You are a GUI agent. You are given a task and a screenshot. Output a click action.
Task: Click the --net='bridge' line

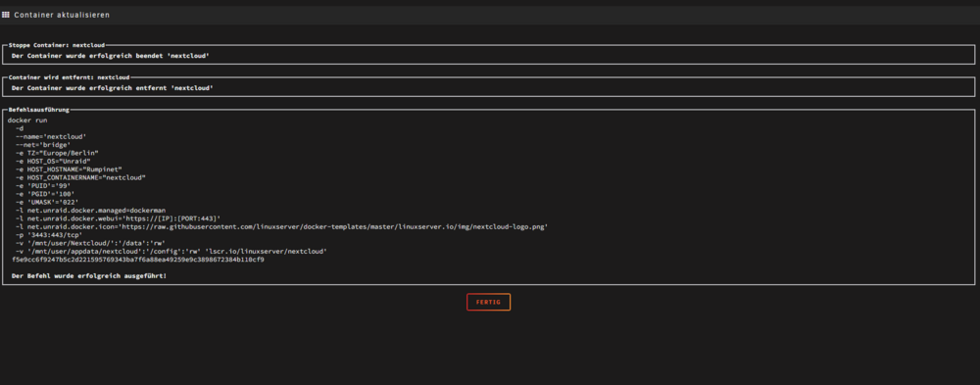click(x=43, y=144)
